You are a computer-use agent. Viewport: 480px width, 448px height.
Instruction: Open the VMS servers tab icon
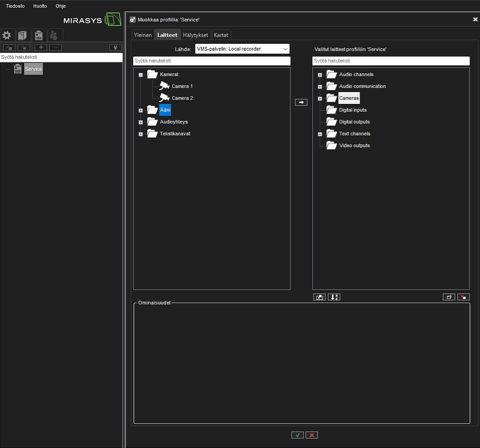coord(22,36)
